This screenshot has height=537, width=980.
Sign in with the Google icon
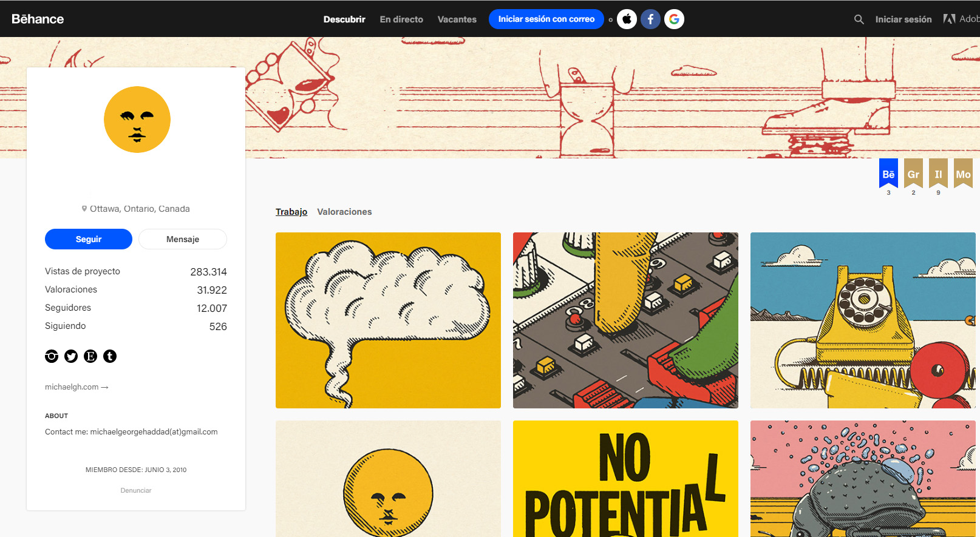pos(674,19)
